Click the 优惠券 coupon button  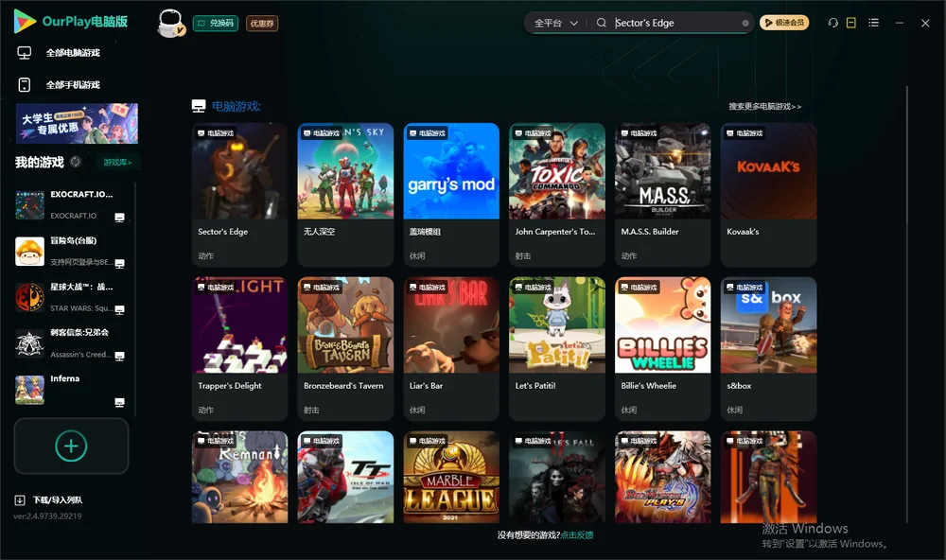(x=262, y=24)
